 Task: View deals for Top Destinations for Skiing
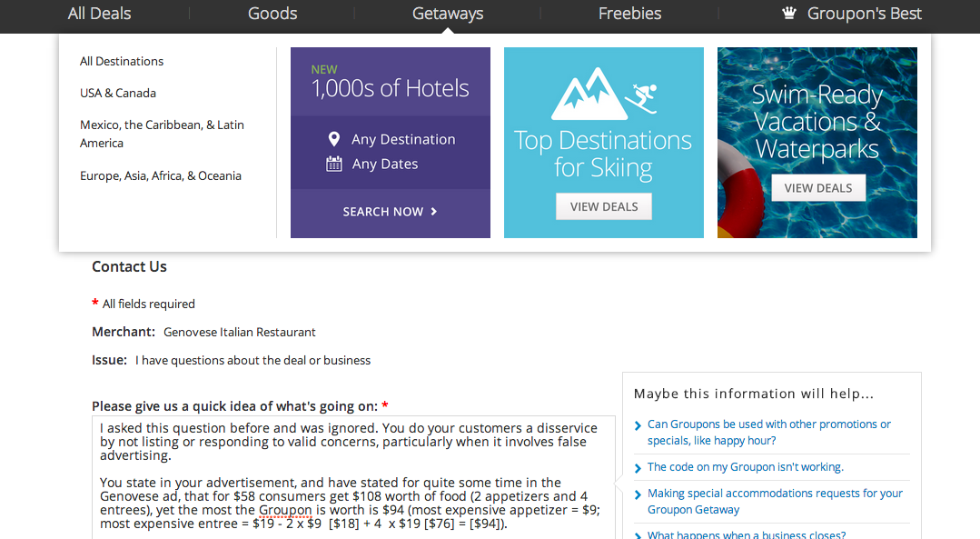pyautogui.click(x=604, y=207)
